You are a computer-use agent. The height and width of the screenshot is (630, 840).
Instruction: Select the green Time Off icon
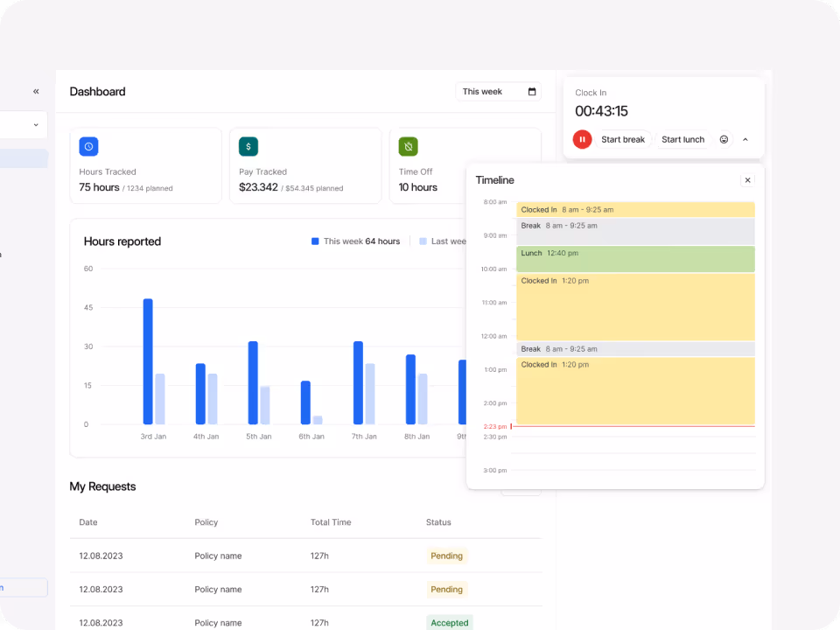[408, 146]
